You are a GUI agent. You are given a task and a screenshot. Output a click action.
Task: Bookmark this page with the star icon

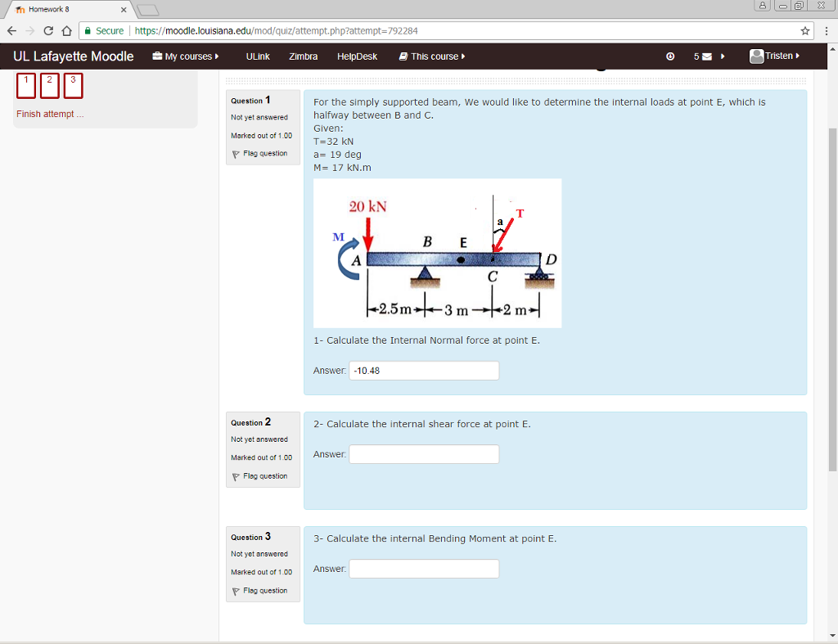805,31
